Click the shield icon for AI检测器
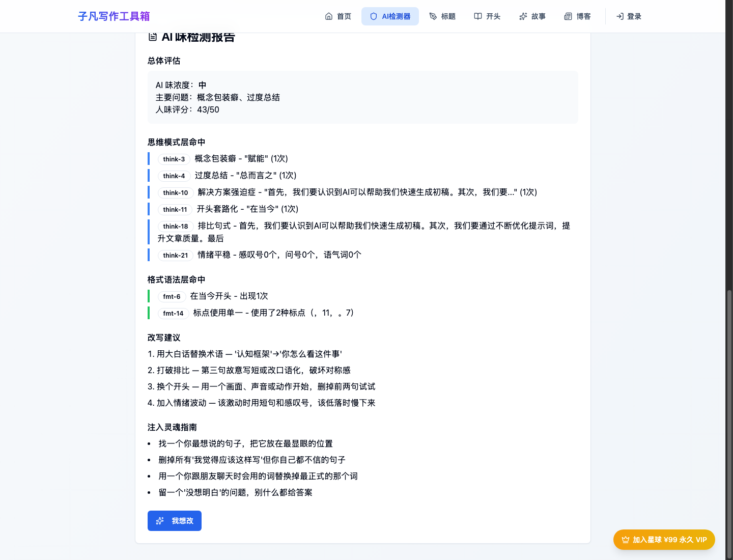Image resolution: width=733 pixels, height=560 pixels. [374, 16]
